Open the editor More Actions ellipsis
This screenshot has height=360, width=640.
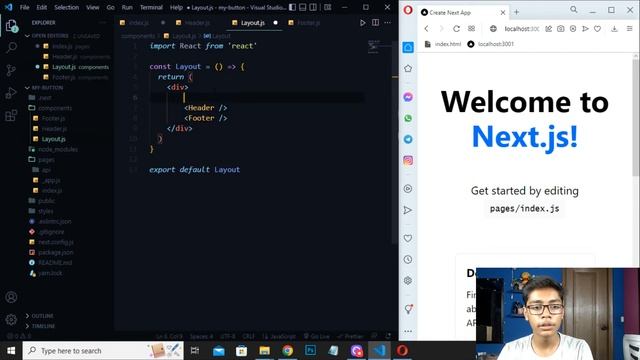click(387, 23)
